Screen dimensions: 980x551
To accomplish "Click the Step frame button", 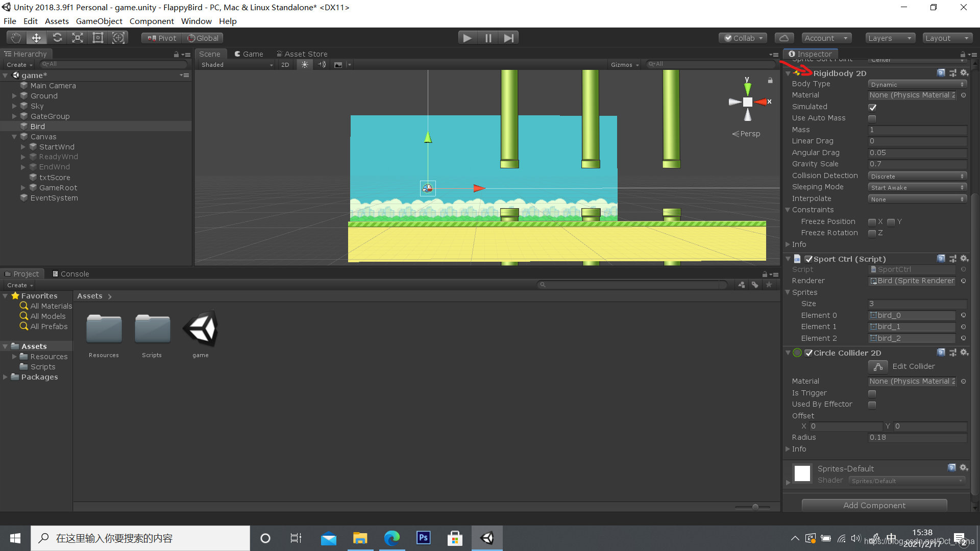I will click(508, 38).
